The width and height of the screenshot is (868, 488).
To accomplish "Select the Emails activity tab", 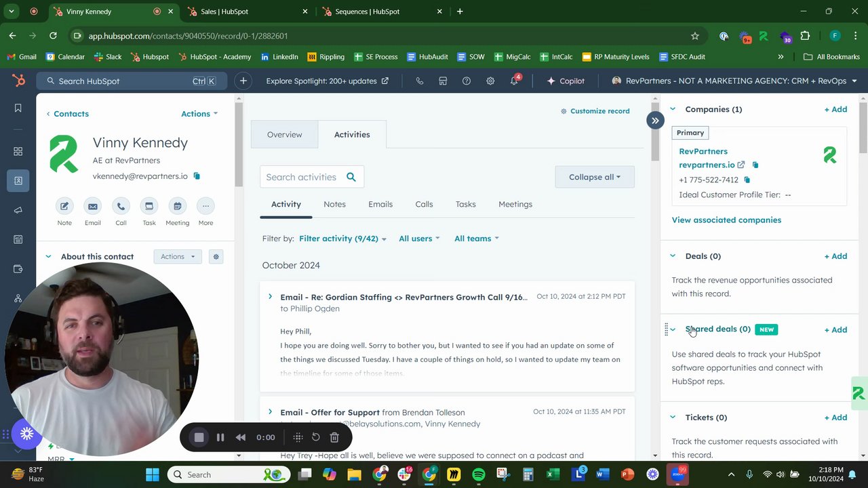I will point(380,204).
